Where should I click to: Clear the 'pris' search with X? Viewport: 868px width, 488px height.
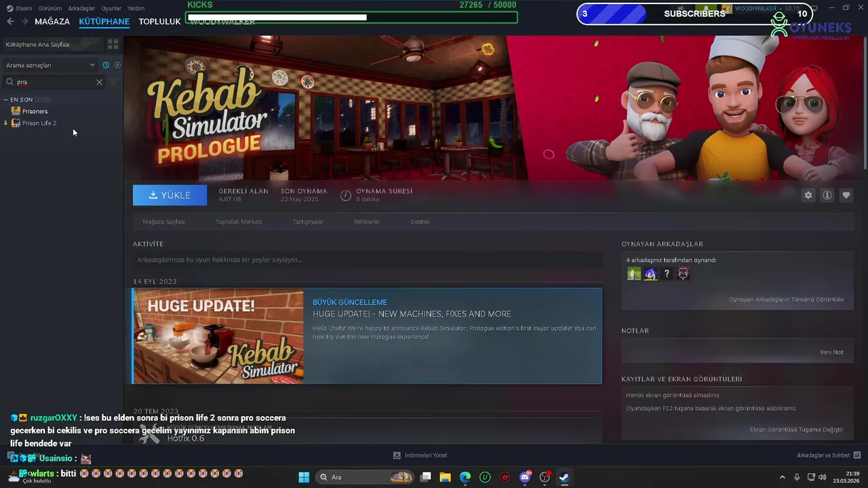tap(99, 82)
